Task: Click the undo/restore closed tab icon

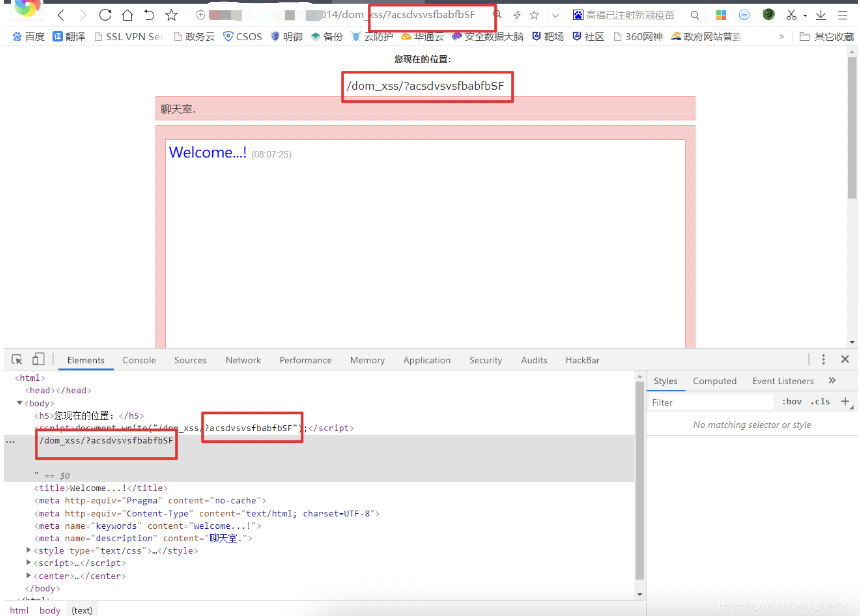Action: point(149,15)
